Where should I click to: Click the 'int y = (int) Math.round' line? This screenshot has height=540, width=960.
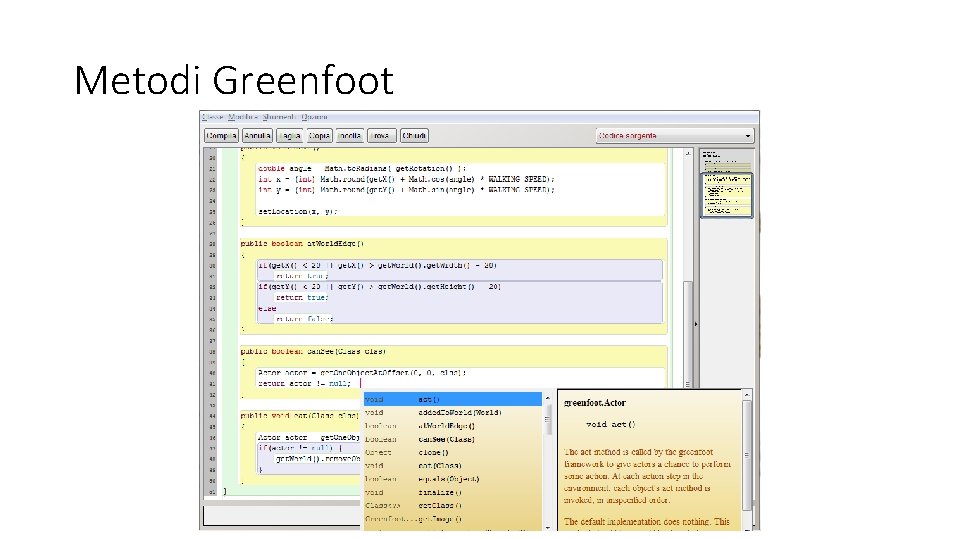coord(407,190)
